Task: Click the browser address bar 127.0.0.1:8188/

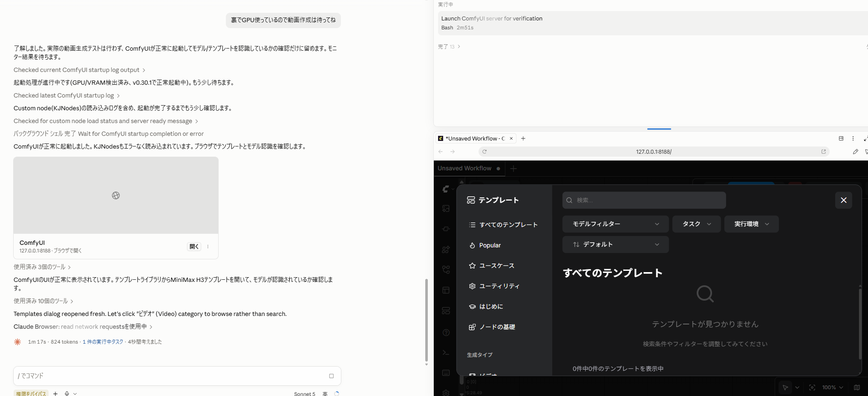Action: [654, 152]
